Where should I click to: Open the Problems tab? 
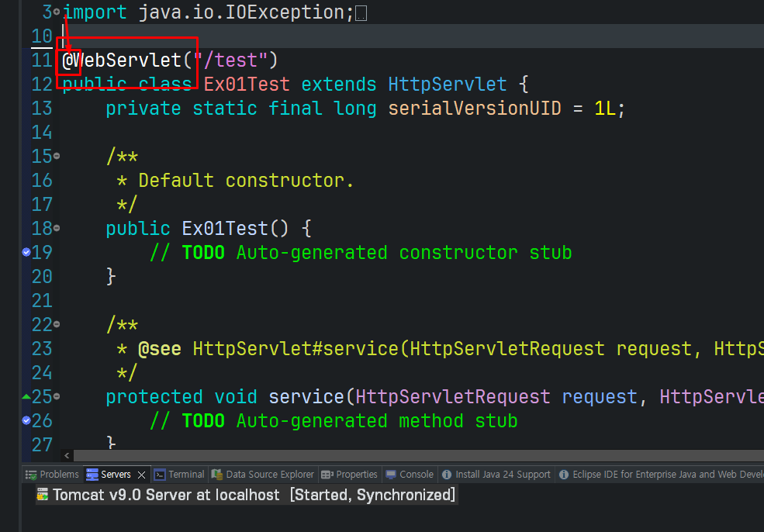[x=52, y=474]
